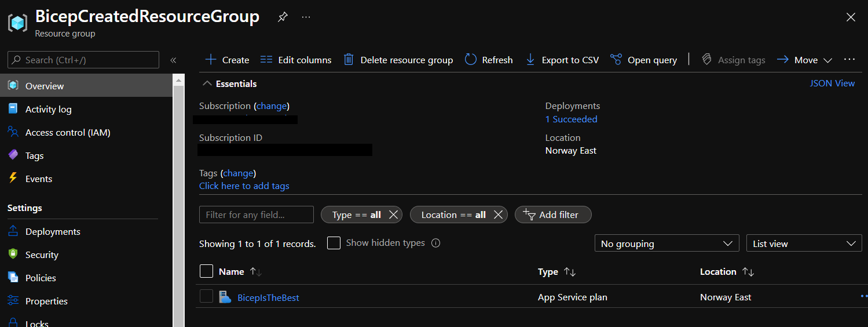The width and height of the screenshot is (868, 327).
Task: Select the BicepIsTheBest row checkbox
Action: (x=206, y=297)
